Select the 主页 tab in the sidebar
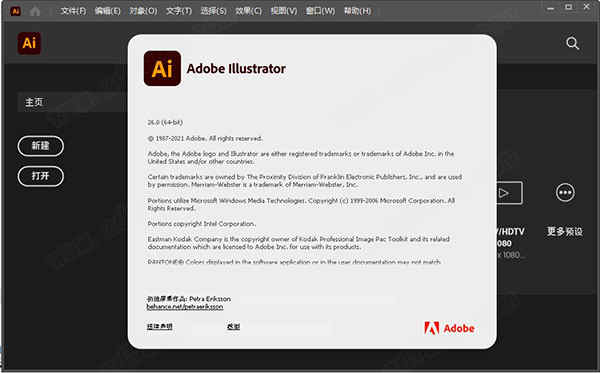This screenshot has height=373, width=600. 71,102
